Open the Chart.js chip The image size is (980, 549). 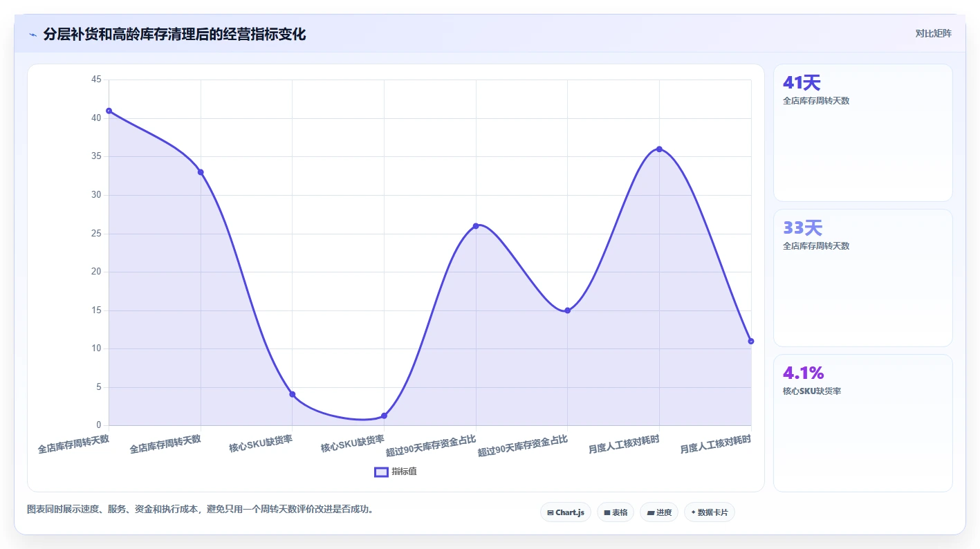tap(566, 512)
